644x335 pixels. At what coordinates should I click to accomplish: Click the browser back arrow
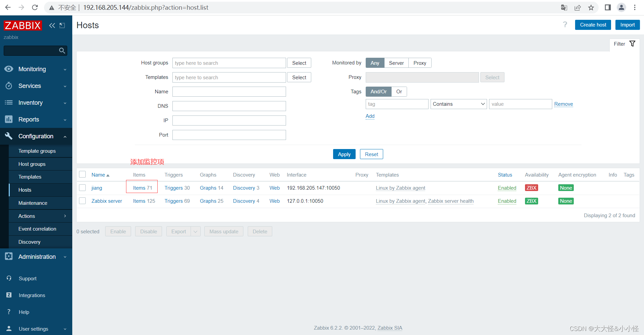8,7
